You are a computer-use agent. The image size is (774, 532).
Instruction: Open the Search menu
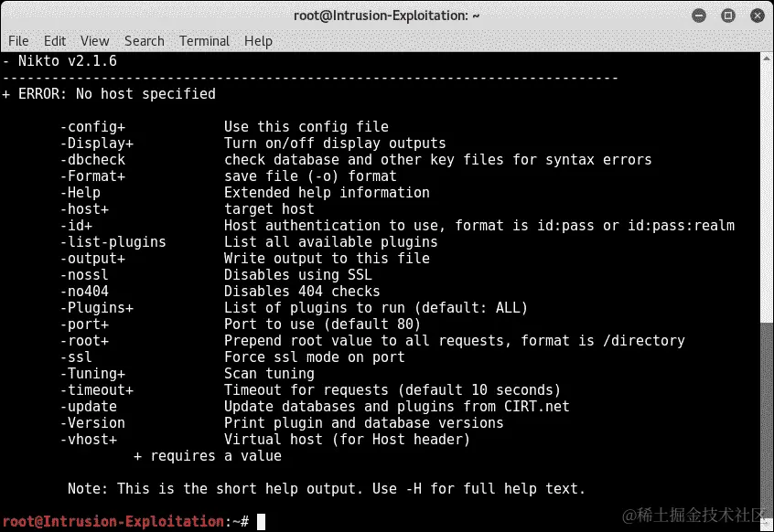coord(145,41)
